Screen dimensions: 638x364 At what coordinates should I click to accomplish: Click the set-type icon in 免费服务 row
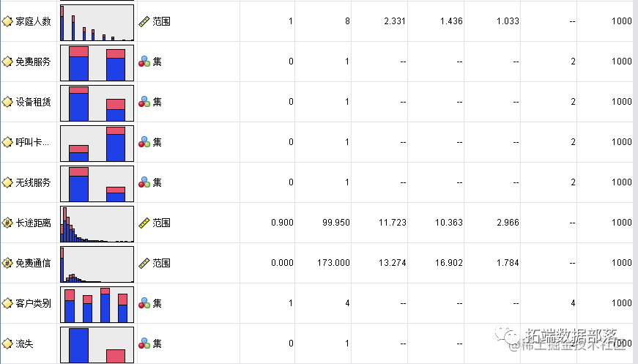pos(144,62)
